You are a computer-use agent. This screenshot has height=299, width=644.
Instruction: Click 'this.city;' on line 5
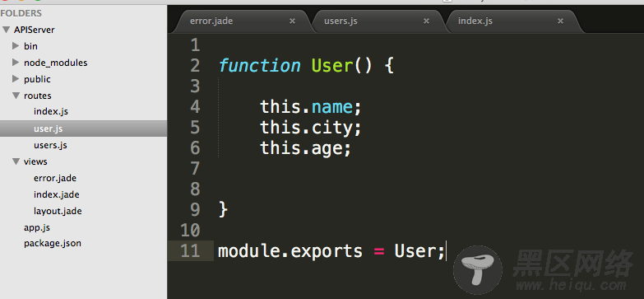(x=311, y=128)
